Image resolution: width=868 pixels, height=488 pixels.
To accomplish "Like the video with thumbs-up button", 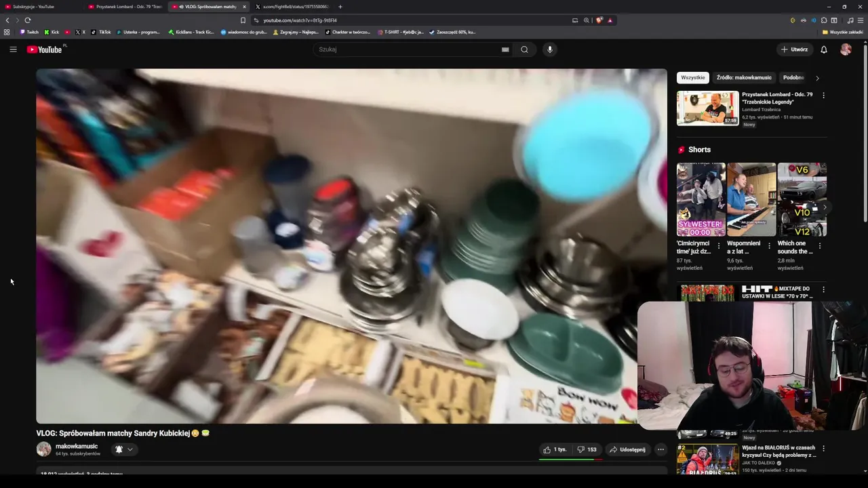I will click(x=555, y=449).
